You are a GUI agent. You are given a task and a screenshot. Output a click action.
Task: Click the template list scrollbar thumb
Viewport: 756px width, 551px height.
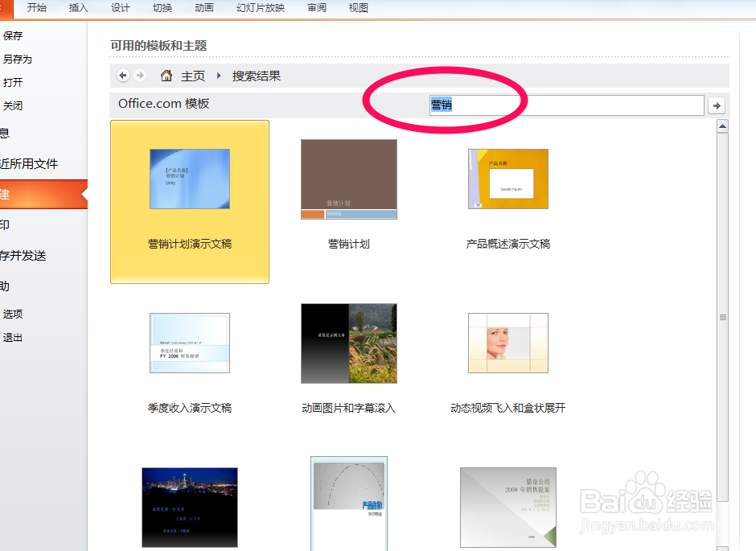[722, 318]
